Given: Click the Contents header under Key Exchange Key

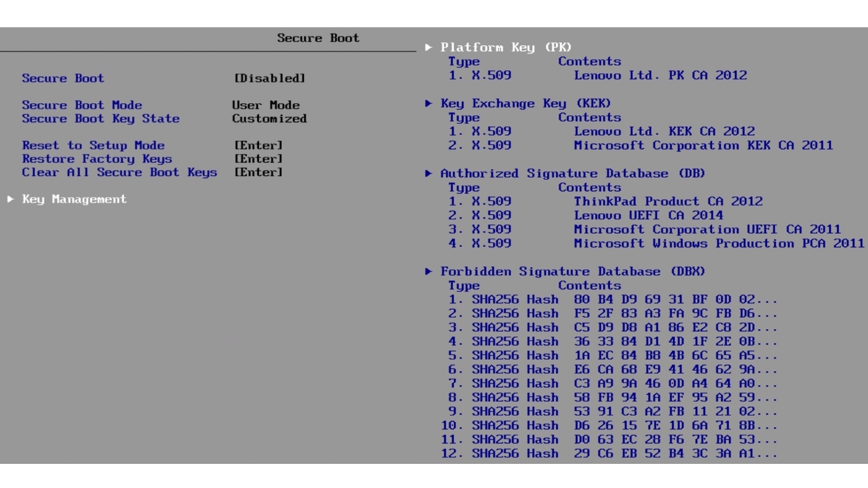Looking at the screenshot, I should coord(589,117).
